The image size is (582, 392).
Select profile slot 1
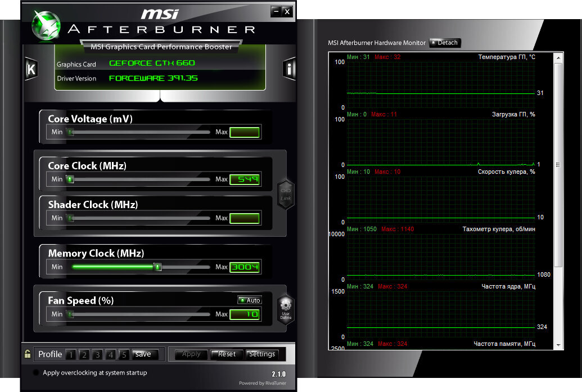click(x=71, y=354)
